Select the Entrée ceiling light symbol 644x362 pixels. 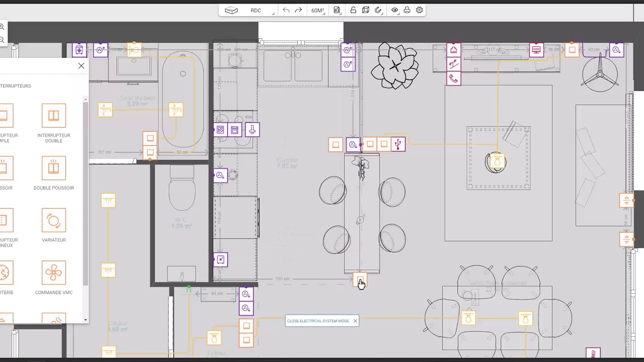coord(214,337)
